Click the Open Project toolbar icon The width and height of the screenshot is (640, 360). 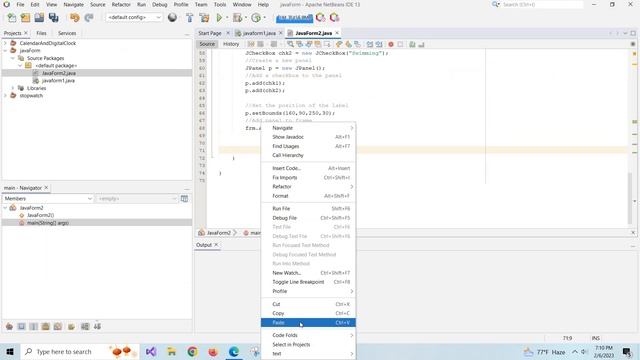tap(39, 18)
